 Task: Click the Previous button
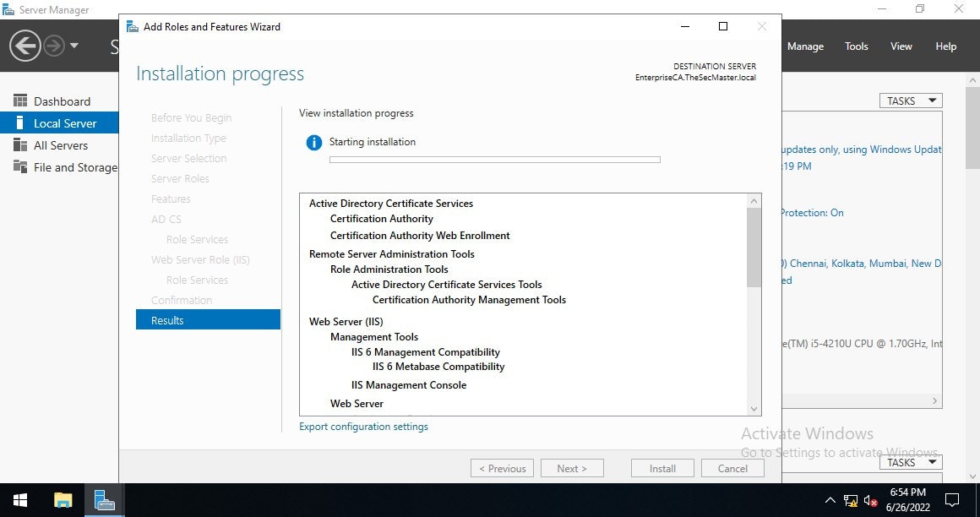coord(503,468)
